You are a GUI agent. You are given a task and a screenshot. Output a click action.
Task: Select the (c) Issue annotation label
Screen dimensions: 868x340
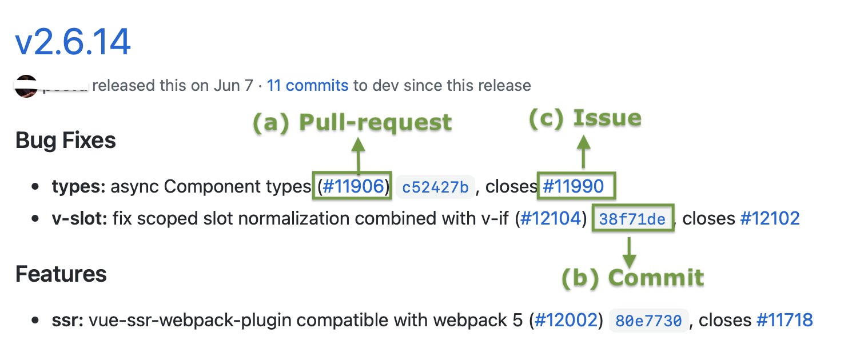click(584, 118)
